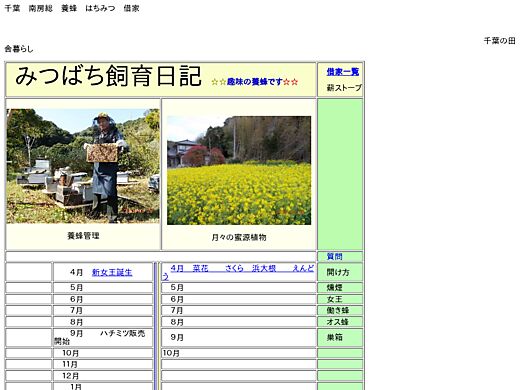Viewport: 520px width, 390px height.
Task: Click the 趣味の養蜂です subtitle text
Action: (x=255, y=82)
